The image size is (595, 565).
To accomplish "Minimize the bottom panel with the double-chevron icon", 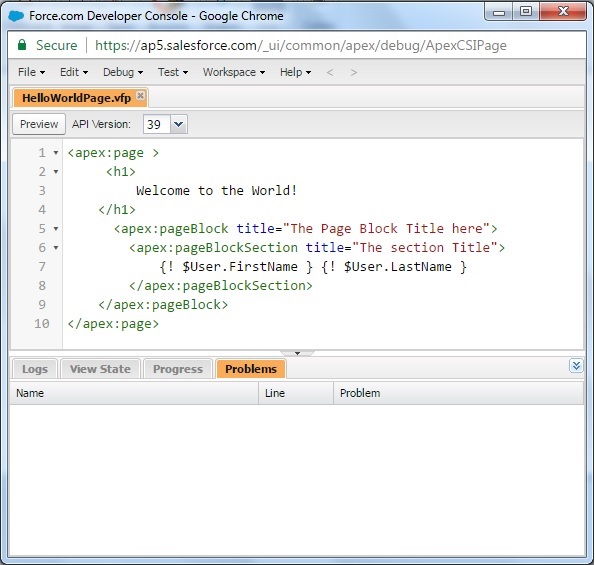I will click(576, 366).
